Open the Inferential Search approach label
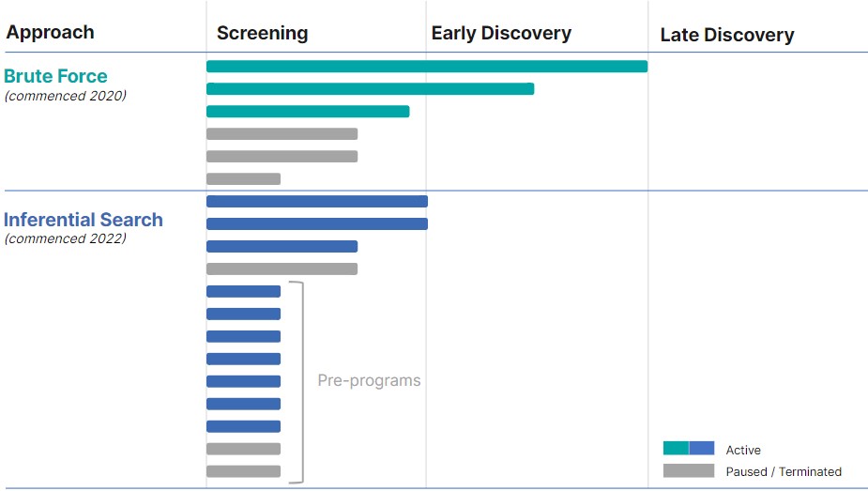This screenshot has width=868, height=491. click(83, 220)
